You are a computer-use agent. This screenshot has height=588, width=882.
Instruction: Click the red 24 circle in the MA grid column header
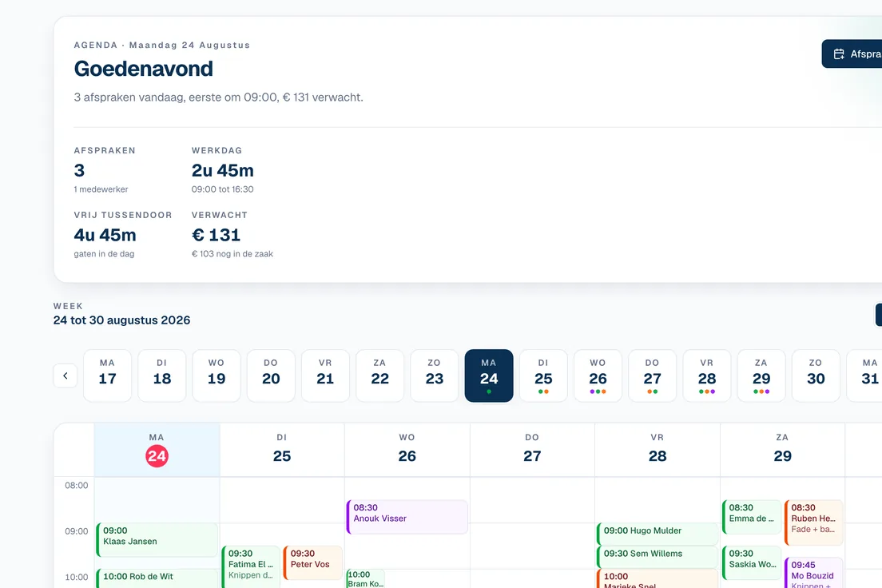157,455
